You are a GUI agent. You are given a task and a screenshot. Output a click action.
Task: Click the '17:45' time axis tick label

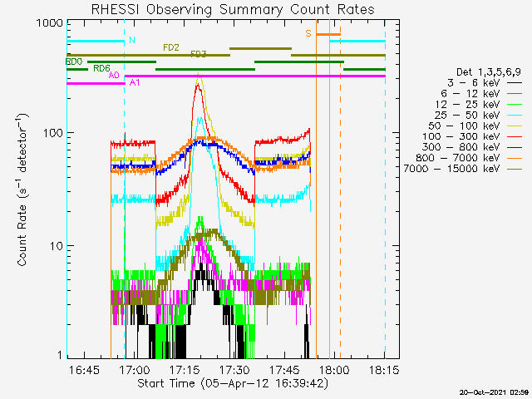pos(285,370)
